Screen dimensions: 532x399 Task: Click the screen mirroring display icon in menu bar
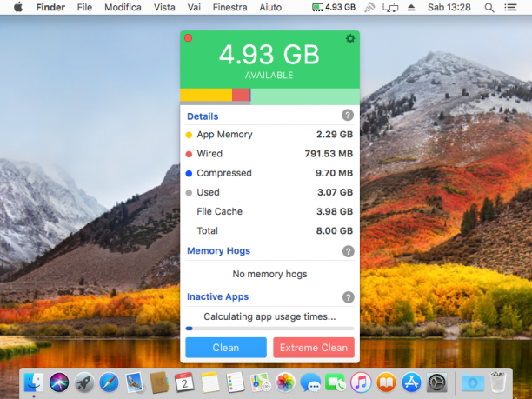390,7
